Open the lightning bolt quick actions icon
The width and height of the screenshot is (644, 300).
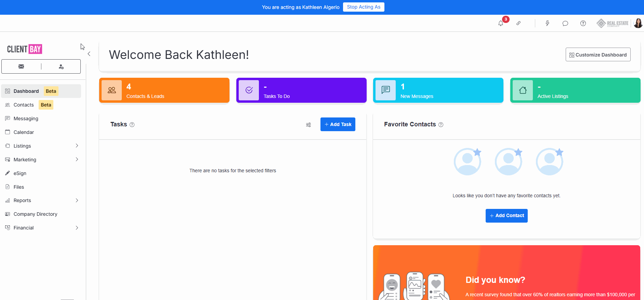(x=547, y=23)
